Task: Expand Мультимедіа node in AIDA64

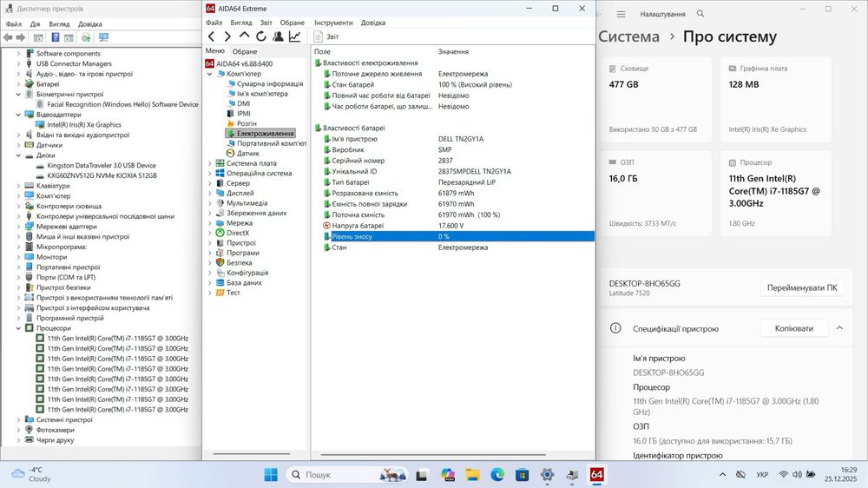Action: coord(210,203)
